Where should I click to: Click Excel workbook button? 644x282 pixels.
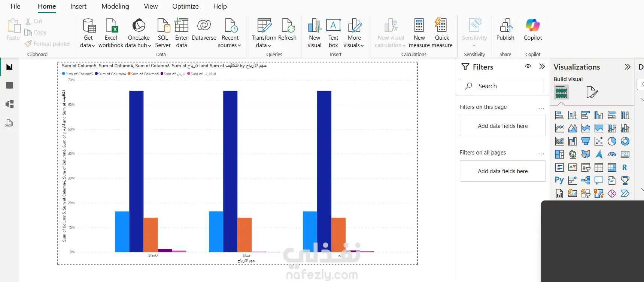tap(111, 33)
